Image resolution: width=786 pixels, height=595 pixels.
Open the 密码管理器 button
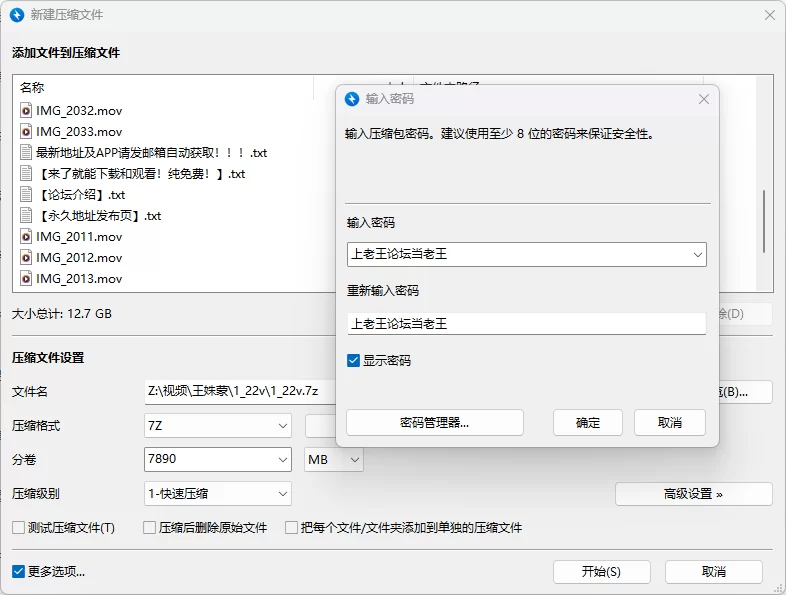click(434, 422)
